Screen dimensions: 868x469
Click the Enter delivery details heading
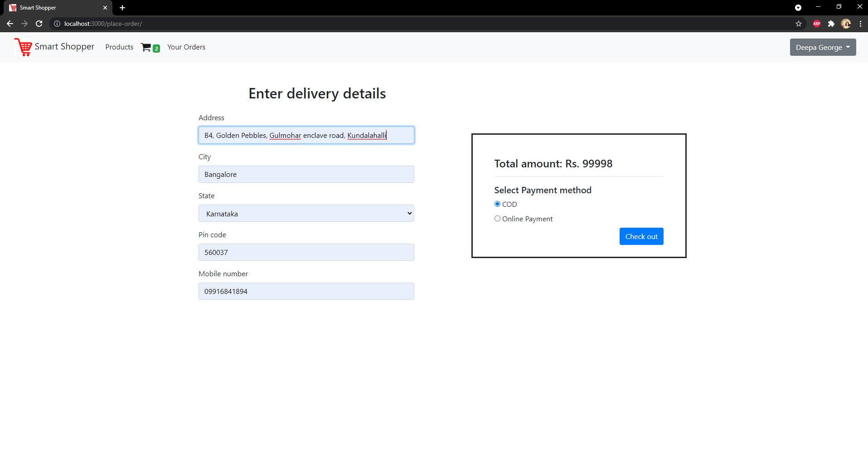317,93
